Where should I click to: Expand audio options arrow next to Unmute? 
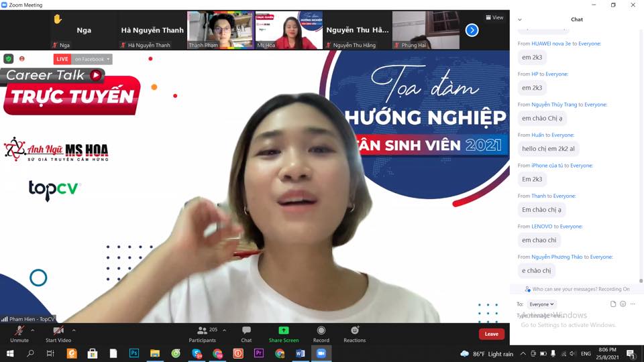click(x=33, y=330)
